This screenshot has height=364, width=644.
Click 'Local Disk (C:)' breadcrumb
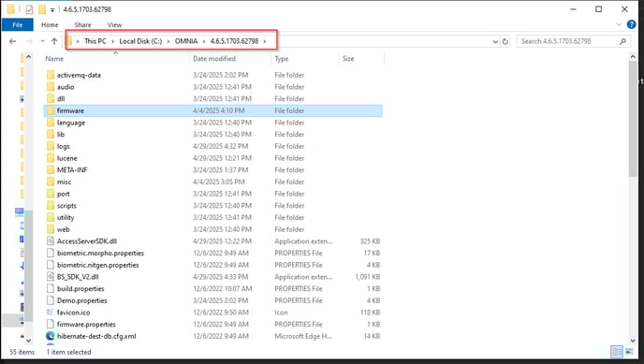(x=140, y=41)
